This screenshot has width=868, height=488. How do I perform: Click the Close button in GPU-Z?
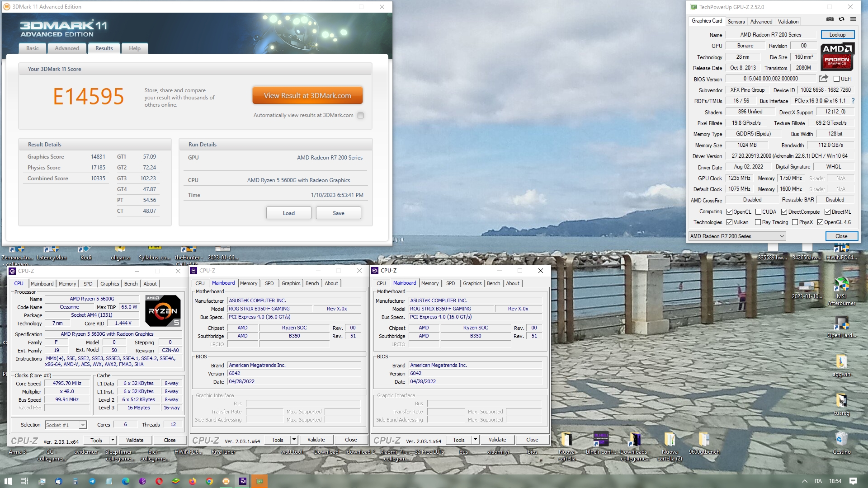[x=841, y=236]
